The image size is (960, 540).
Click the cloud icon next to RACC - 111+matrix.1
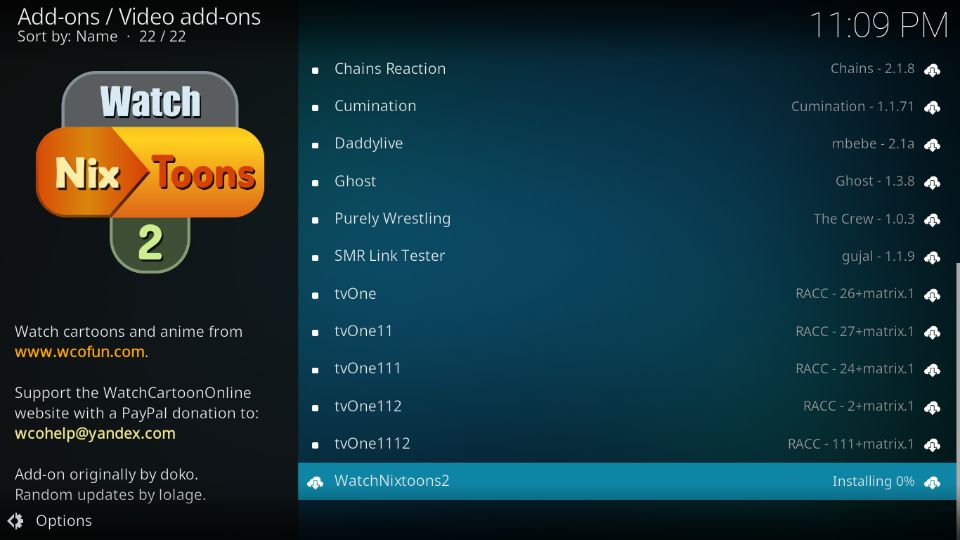[x=932, y=444]
